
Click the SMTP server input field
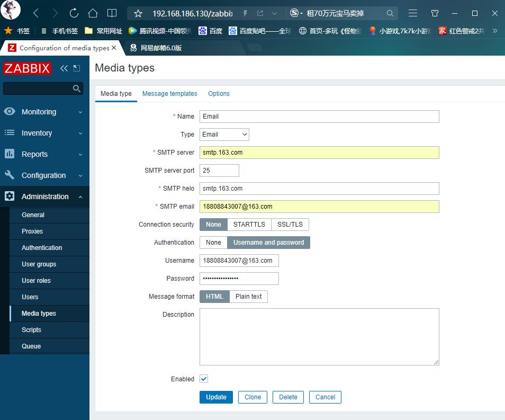pyautogui.click(x=319, y=153)
